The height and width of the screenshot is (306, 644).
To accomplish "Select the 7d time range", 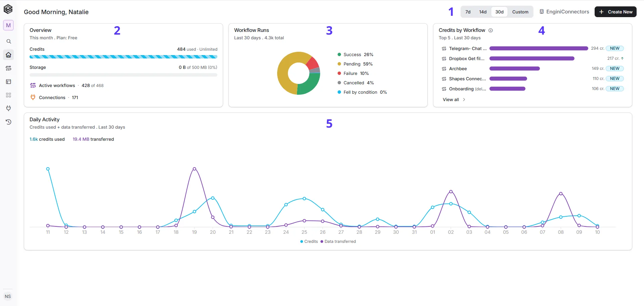I will pyautogui.click(x=468, y=12).
